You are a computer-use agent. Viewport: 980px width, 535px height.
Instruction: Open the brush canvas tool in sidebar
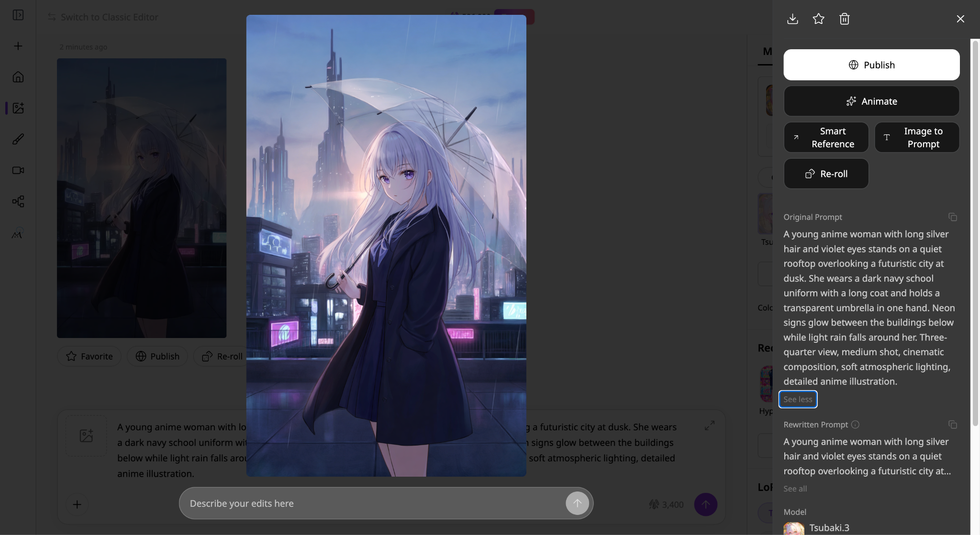point(18,139)
